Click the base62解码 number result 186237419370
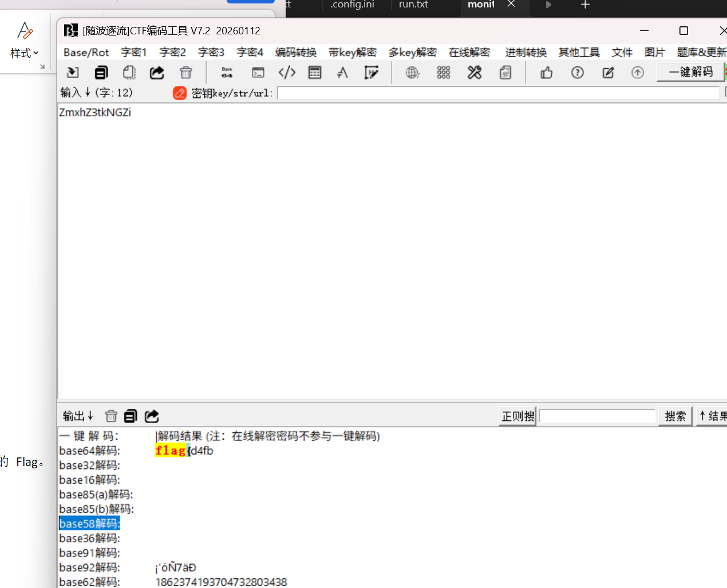Screen dimensions: 727x588 click(x=221, y=582)
